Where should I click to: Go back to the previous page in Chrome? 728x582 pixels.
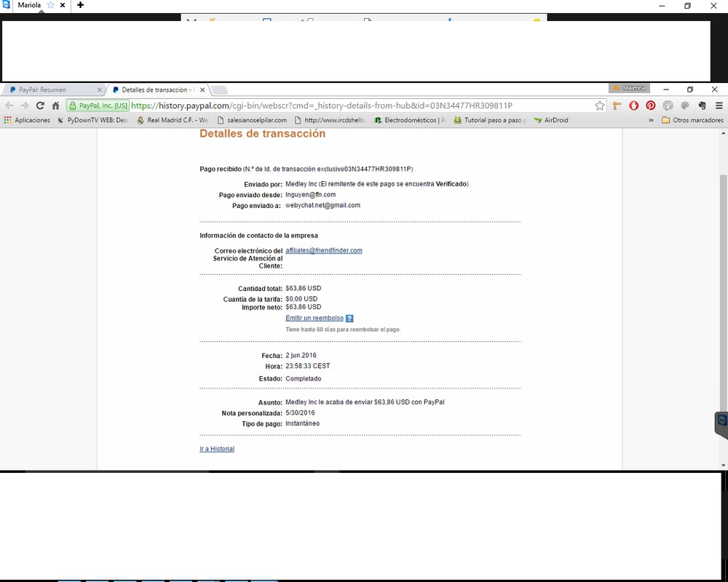(9, 105)
